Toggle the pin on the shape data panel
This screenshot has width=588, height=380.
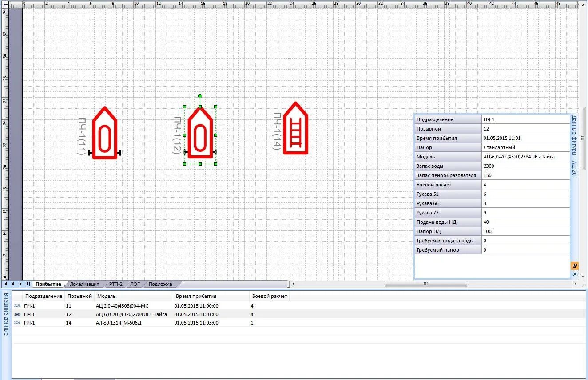[x=575, y=266]
